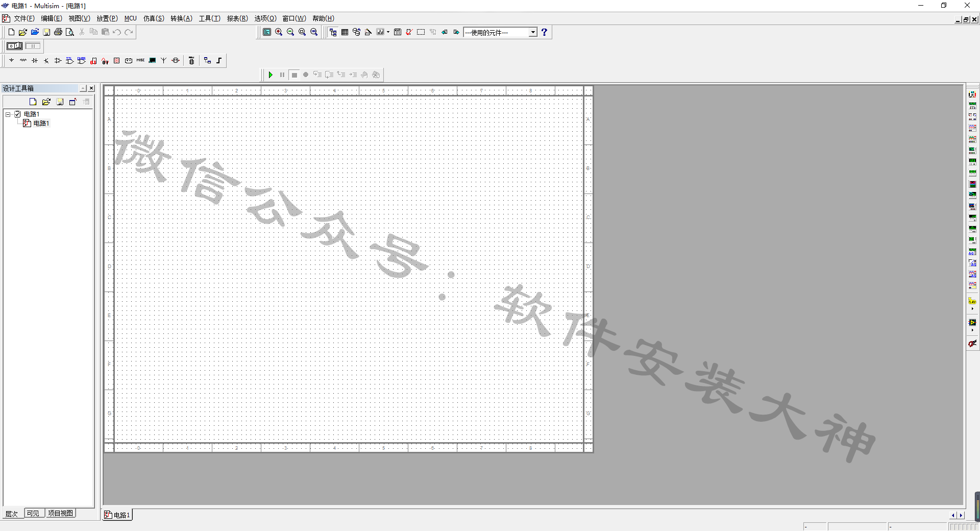This screenshot has height=531, width=980.
Task: Pause the running simulation
Action: coord(282,75)
